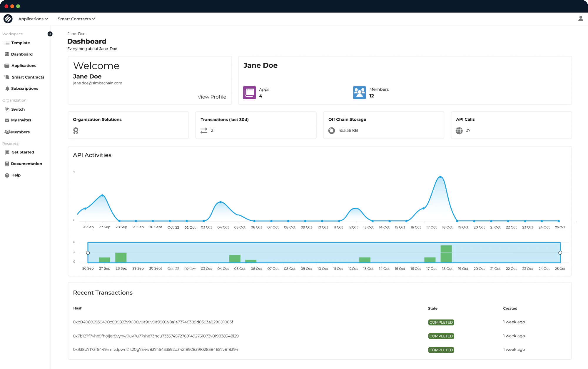The height and width of the screenshot is (369, 588).
Task: Open Subscriptions in the sidebar
Action: point(25,89)
